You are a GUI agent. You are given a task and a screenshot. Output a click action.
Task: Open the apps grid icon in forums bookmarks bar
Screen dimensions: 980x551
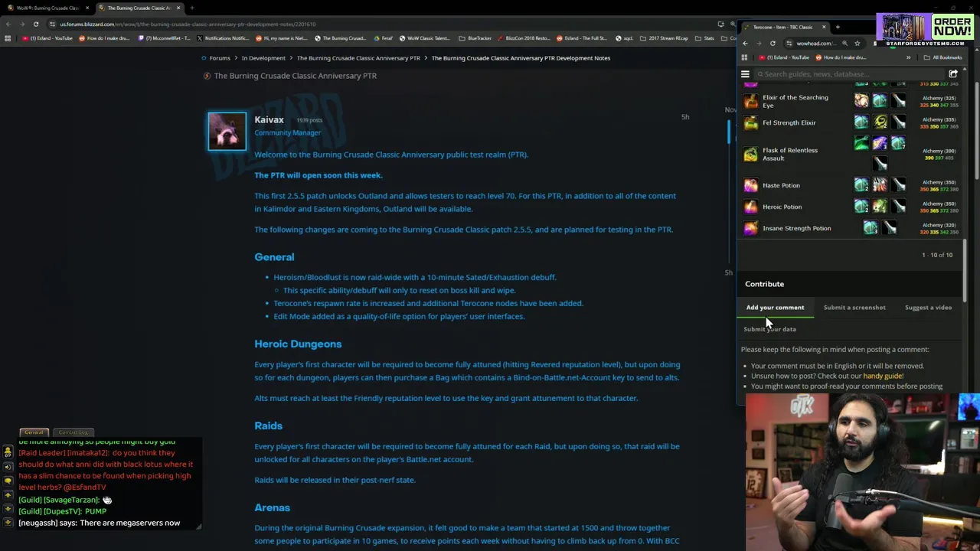pos(7,37)
